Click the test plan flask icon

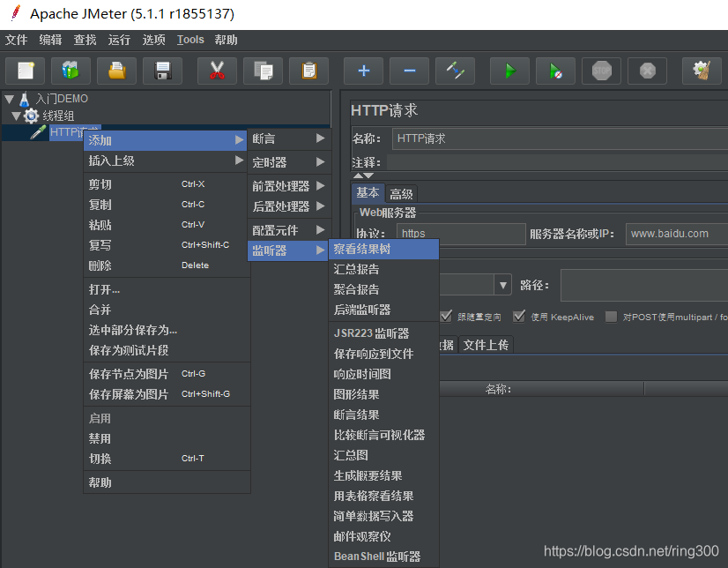click(24, 99)
